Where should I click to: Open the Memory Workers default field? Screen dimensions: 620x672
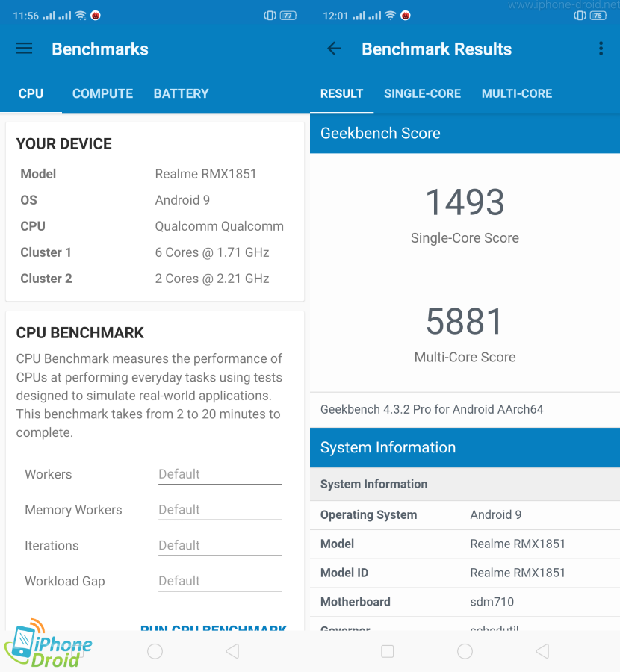(x=220, y=511)
